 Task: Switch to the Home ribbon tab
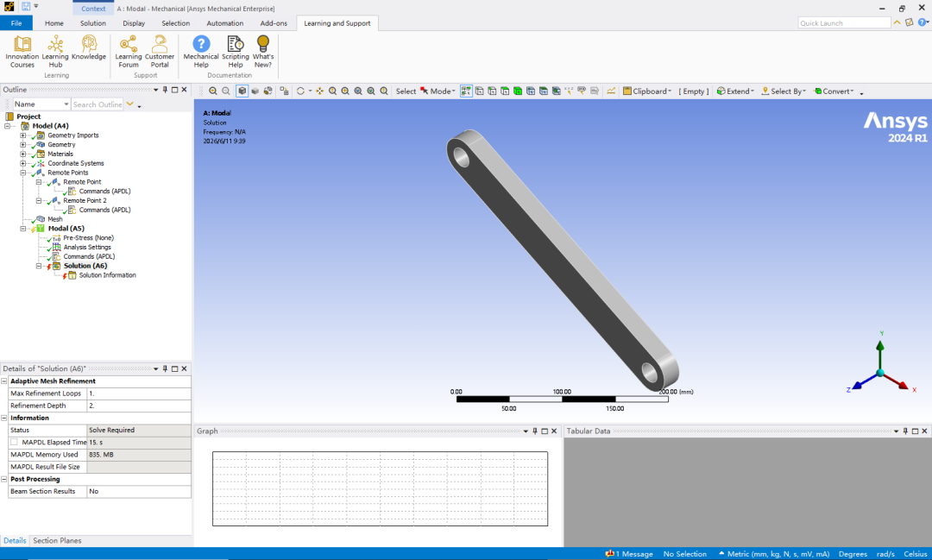coord(54,23)
